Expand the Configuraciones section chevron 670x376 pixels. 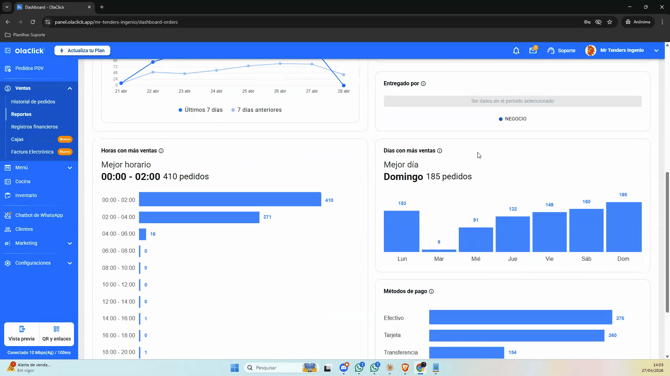tap(70, 263)
